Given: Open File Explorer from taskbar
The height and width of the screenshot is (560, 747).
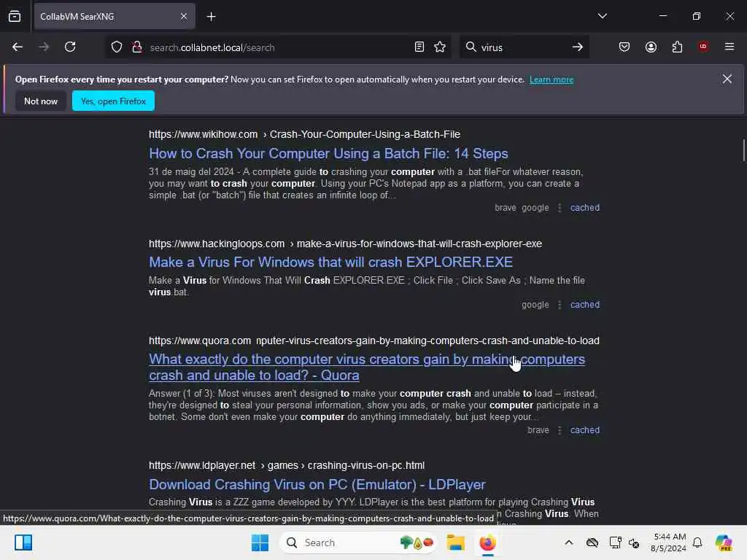Looking at the screenshot, I should tap(455, 542).
